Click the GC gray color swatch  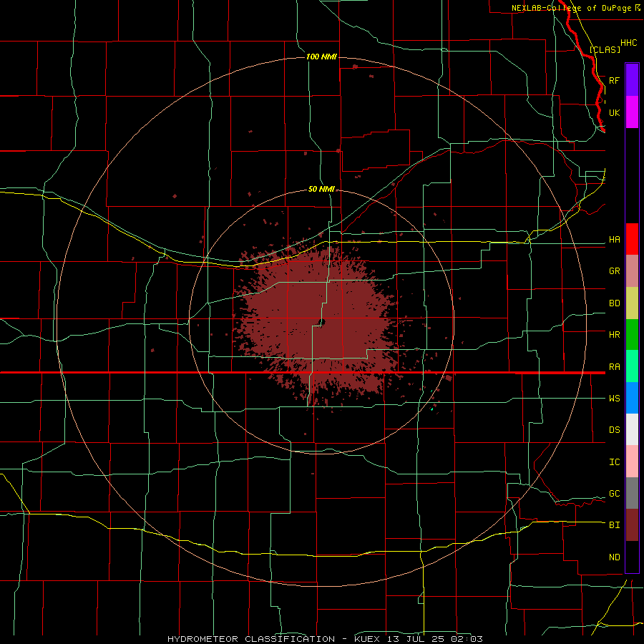632,493
